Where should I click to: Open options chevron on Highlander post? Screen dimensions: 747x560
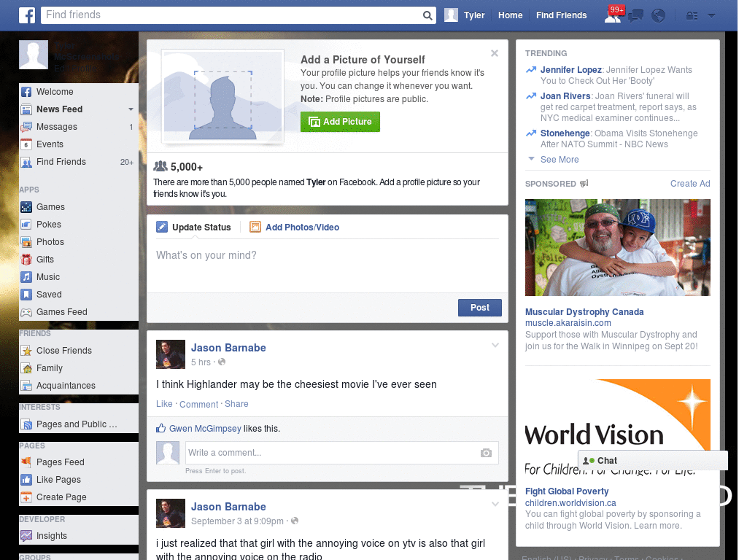(495, 345)
